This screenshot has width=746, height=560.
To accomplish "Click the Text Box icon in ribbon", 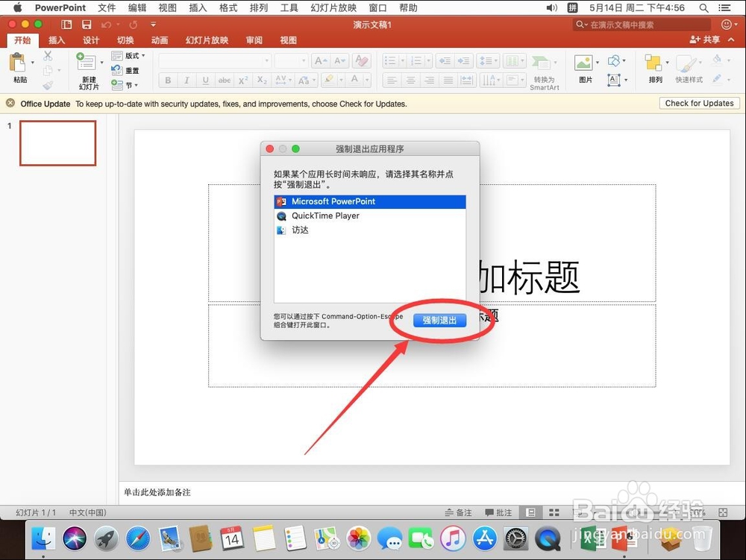I will click(614, 80).
